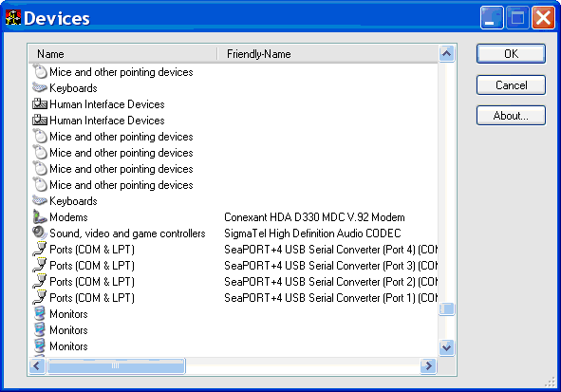Select SigmaTel High Definition Audio CODEC row
561x392 pixels.
coord(233,233)
